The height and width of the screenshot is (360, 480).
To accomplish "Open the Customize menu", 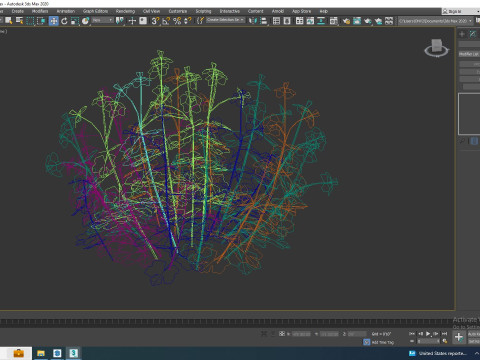I will 178,11.
